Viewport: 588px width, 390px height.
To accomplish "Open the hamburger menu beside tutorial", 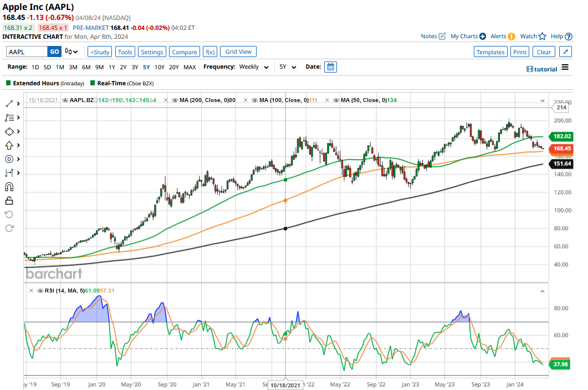I will pos(565,68).
